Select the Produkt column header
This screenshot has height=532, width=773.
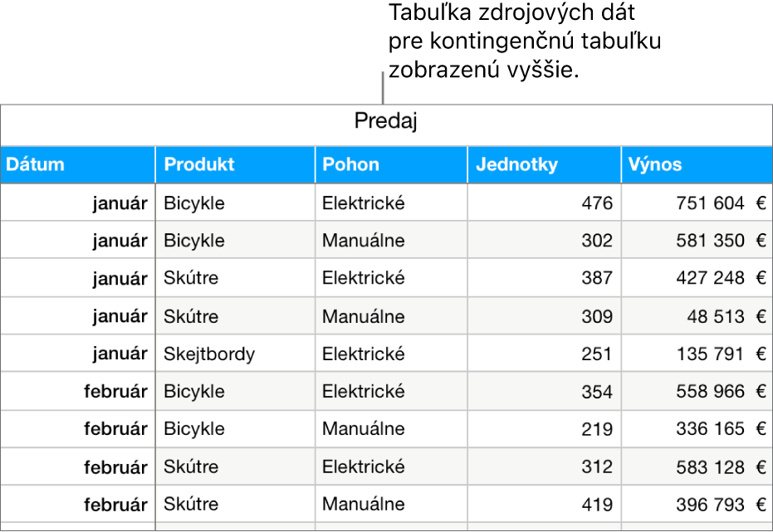click(x=199, y=164)
